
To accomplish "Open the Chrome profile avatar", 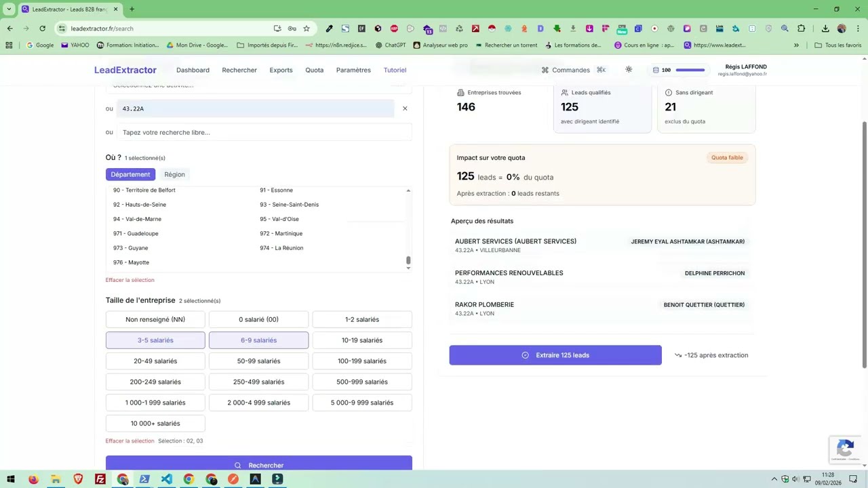I will (x=842, y=28).
